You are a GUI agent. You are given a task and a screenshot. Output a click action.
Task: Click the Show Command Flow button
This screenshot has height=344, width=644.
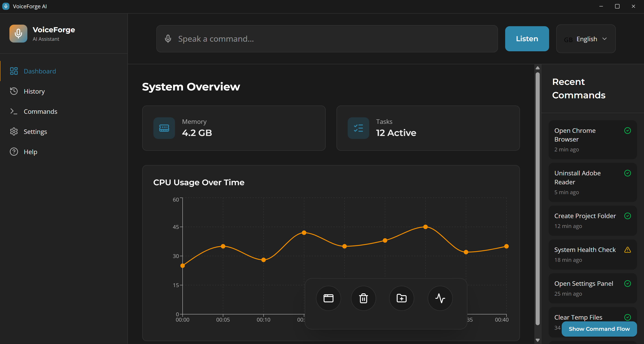599,329
